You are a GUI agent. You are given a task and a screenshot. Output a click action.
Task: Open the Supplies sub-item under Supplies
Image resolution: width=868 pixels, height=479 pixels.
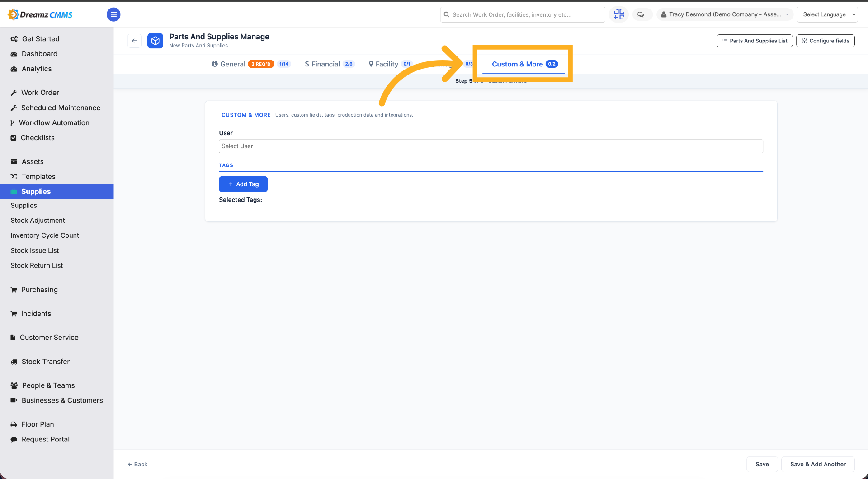point(24,206)
